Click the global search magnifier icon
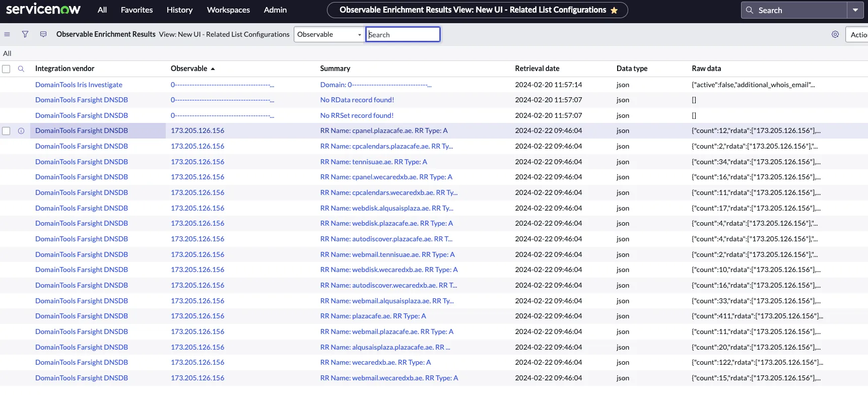This screenshot has width=868, height=398. (x=750, y=10)
